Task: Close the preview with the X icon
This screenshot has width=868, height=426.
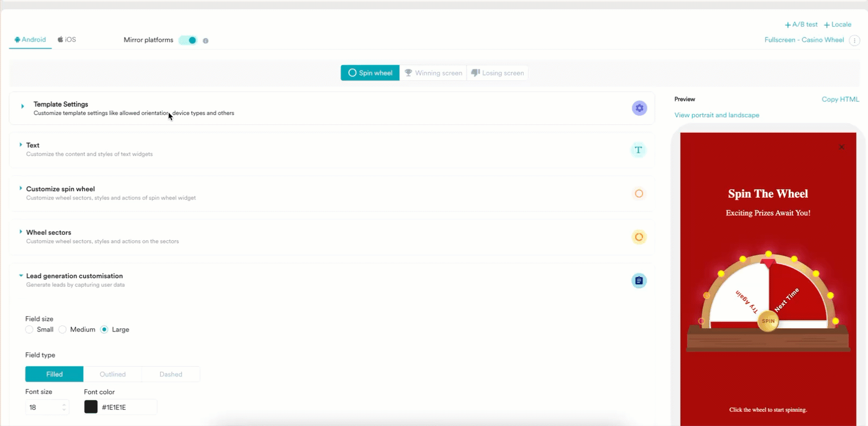Action: pyautogui.click(x=841, y=147)
